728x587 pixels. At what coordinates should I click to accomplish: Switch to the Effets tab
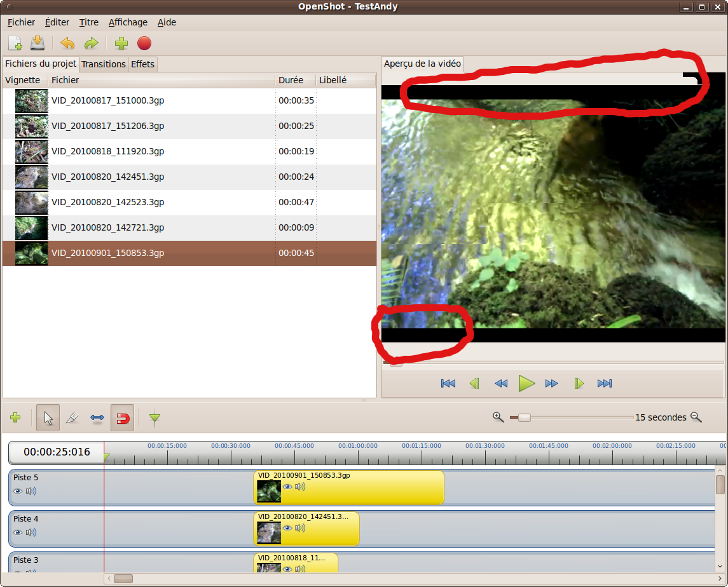click(x=142, y=64)
